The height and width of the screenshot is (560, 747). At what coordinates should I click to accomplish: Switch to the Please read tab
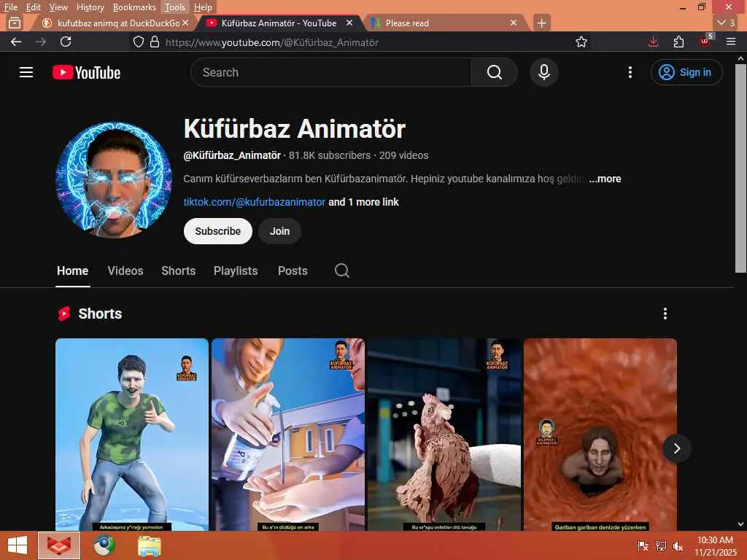[446, 23]
